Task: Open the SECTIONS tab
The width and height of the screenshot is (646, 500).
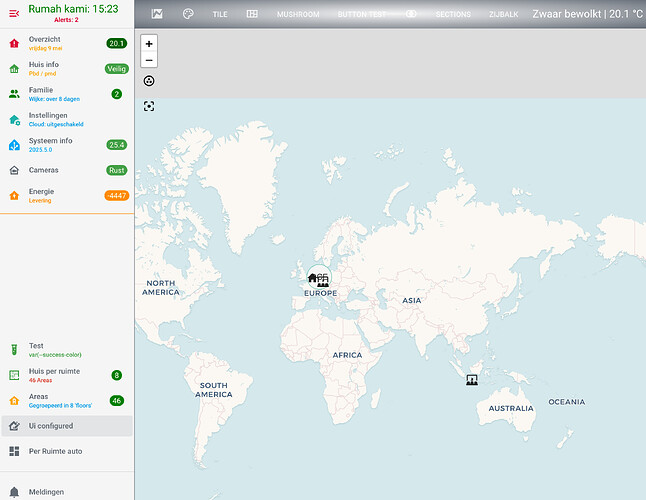Action: [x=453, y=15]
